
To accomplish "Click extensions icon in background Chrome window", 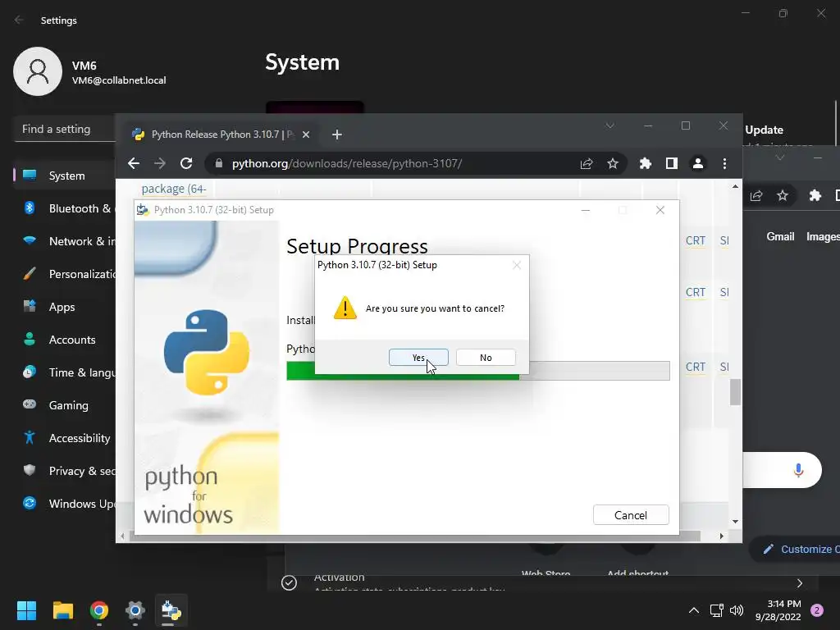I will point(815,195).
